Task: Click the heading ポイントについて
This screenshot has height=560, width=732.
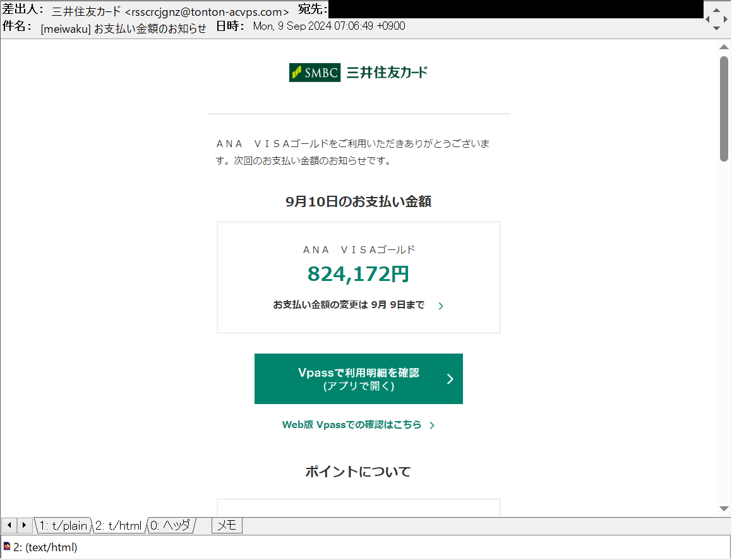Action: click(358, 472)
